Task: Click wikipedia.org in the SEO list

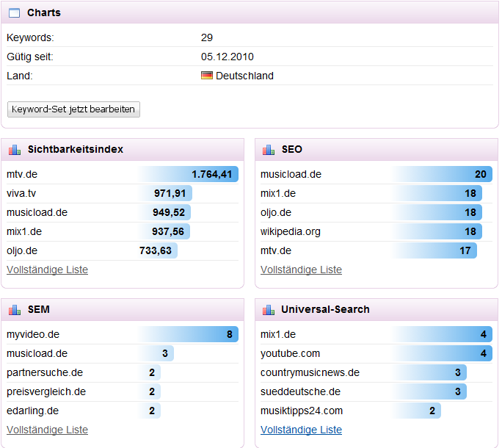Action: (291, 231)
